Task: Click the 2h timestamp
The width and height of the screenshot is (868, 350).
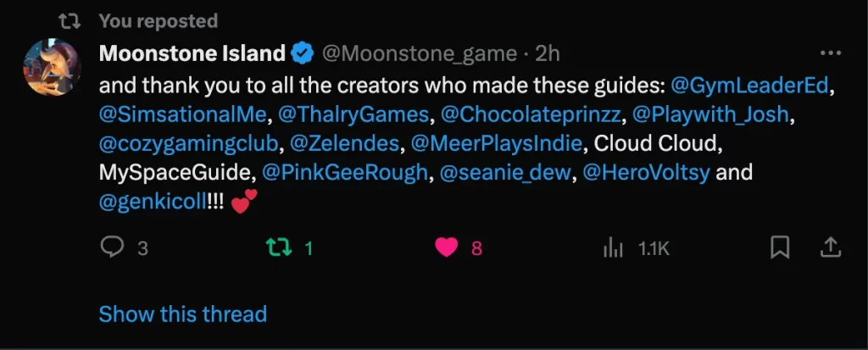Action: [x=548, y=53]
